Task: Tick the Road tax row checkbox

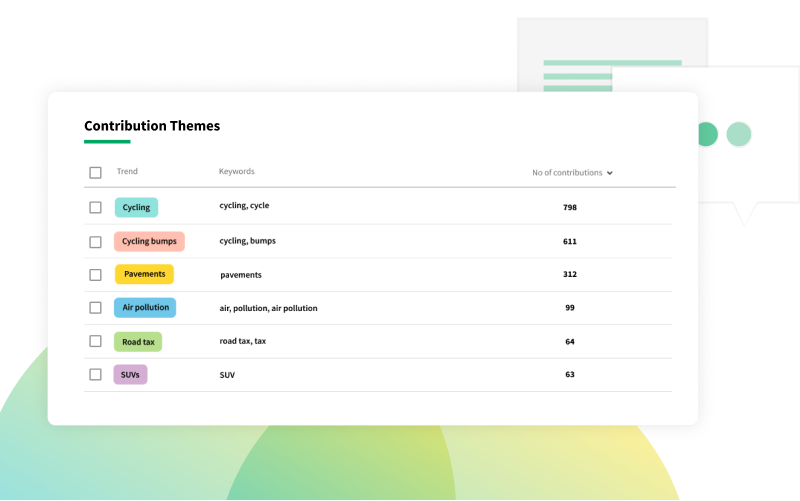Action: (95, 341)
